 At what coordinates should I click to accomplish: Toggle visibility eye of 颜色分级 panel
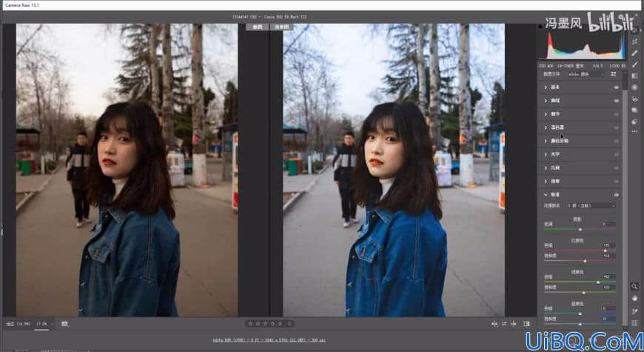(616, 141)
